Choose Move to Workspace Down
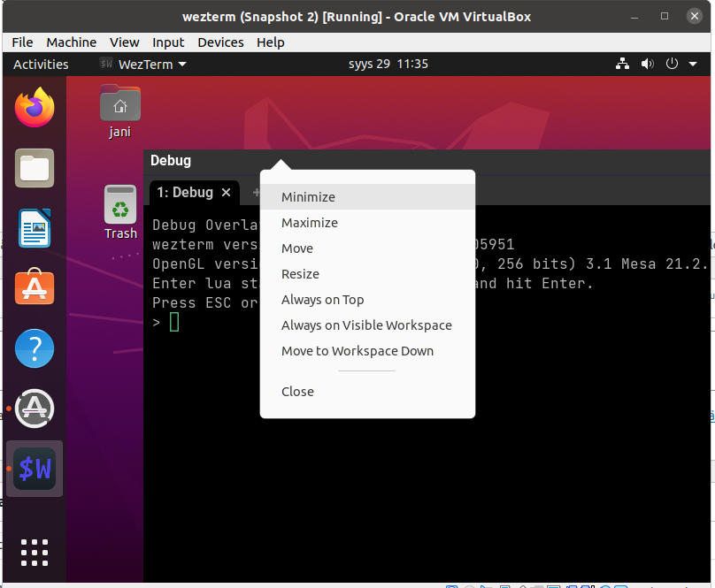 357,351
